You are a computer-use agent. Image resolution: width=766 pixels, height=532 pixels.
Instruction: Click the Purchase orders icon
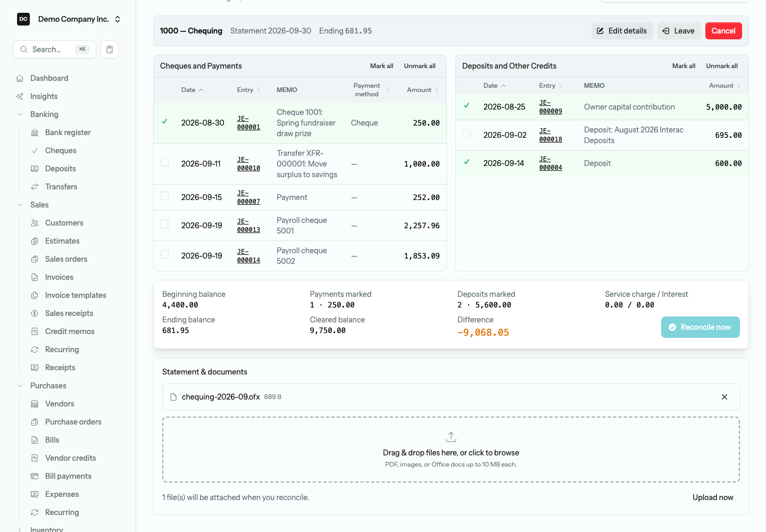(x=35, y=422)
